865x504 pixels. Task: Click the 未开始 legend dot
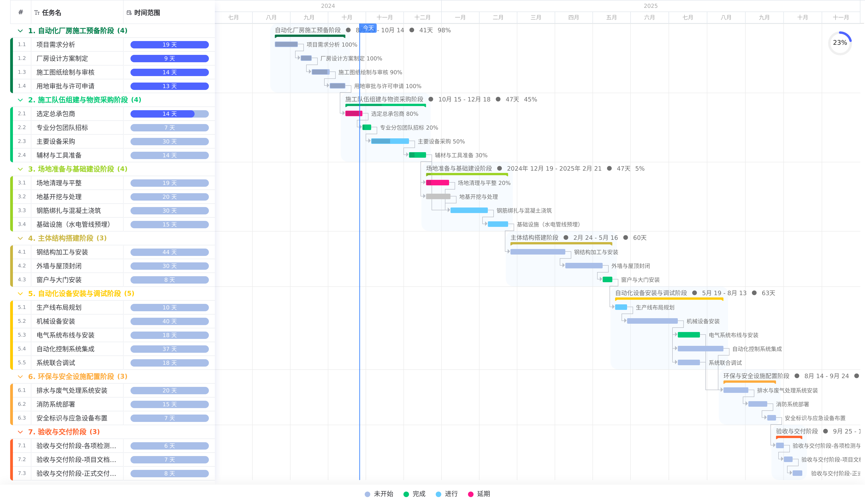367,494
